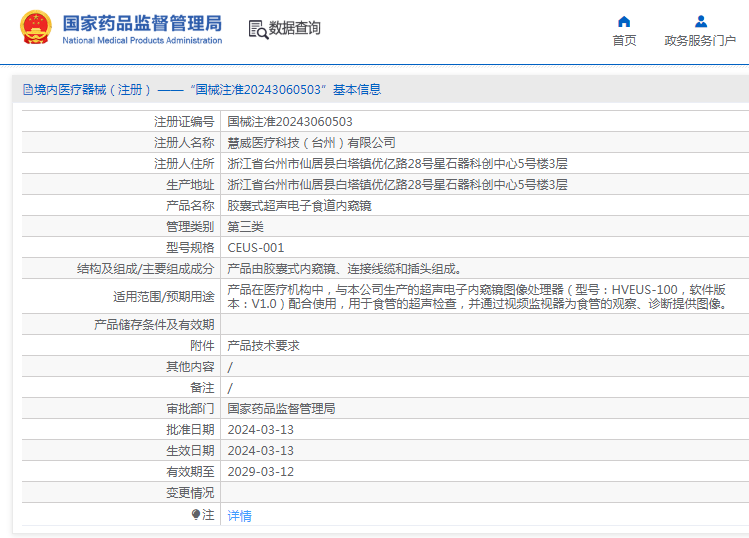Click the registrant name 慧威医疗科技（台州）有限公司
This screenshot has width=749, height=538.
[x=311, y=143]
